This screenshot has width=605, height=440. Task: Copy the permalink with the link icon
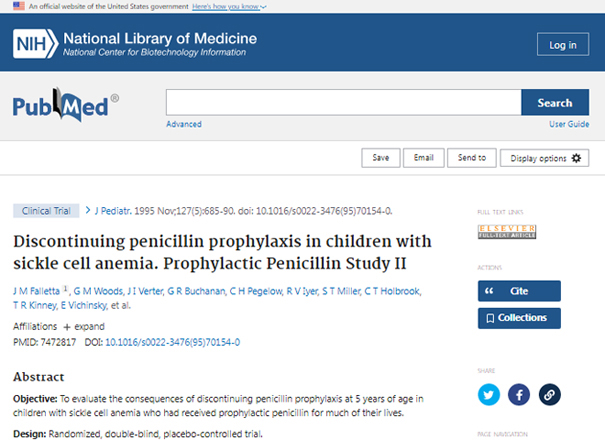[x=549, y=394]
